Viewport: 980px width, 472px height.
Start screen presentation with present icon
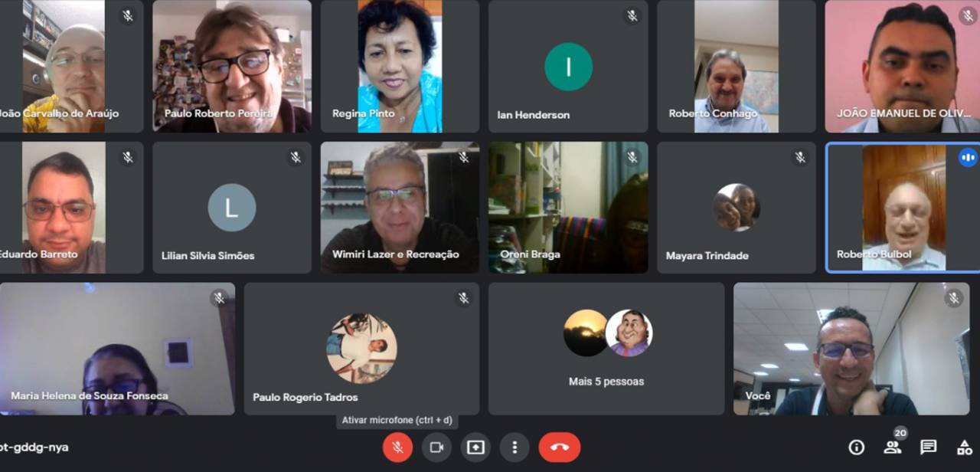[475, 447]
